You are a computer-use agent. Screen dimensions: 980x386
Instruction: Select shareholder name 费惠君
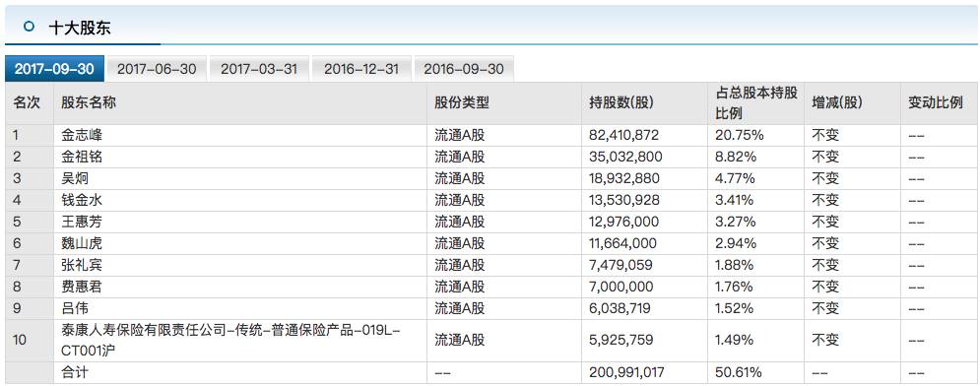(81, 287)
